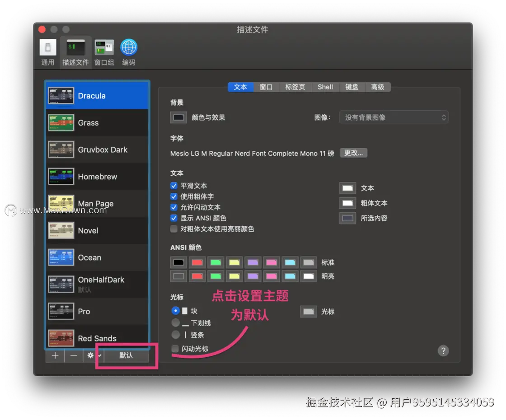Image resolution: width=506 pixels, height=420 pixels.
Task: Select 下划线 underline cursor radio button
Action: click(x=176, y=322)
